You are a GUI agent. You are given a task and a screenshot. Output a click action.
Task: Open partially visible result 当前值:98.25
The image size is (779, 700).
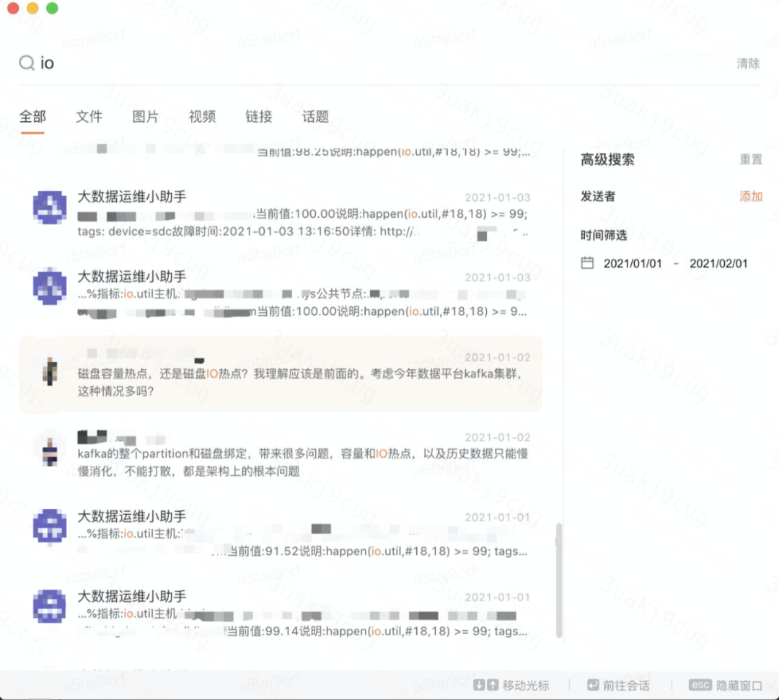[x=281, y=152]
